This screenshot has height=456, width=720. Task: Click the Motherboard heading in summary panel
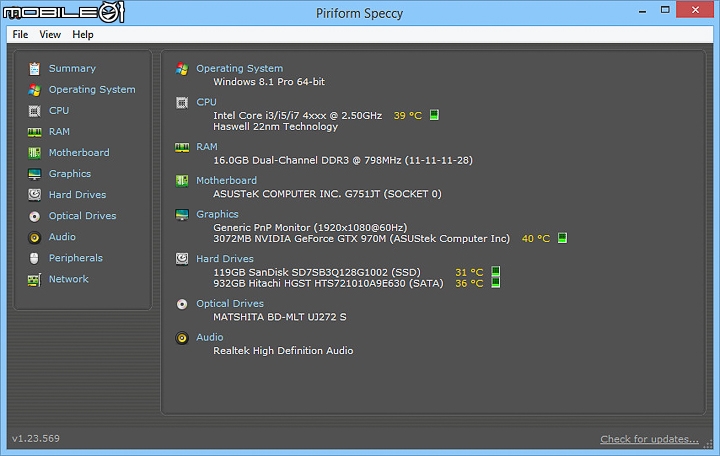(x=227, y=180)
